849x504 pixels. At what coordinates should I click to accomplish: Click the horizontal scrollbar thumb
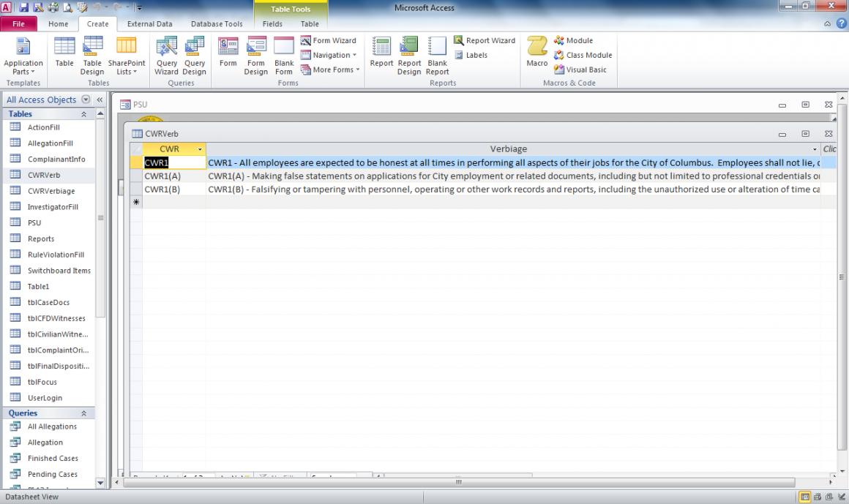tap(459, 482)
